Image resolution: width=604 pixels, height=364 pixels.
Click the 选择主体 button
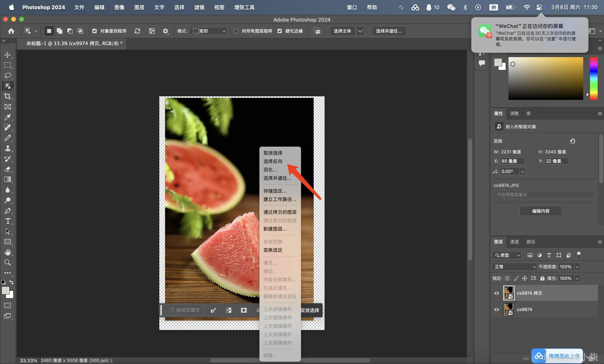[342, 31]
